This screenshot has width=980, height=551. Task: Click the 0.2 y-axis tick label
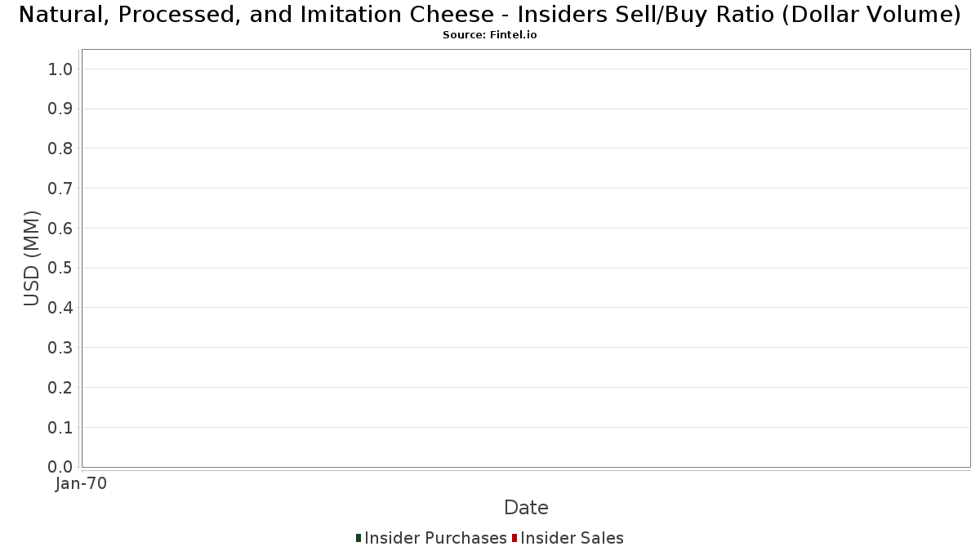coord(61,388)
